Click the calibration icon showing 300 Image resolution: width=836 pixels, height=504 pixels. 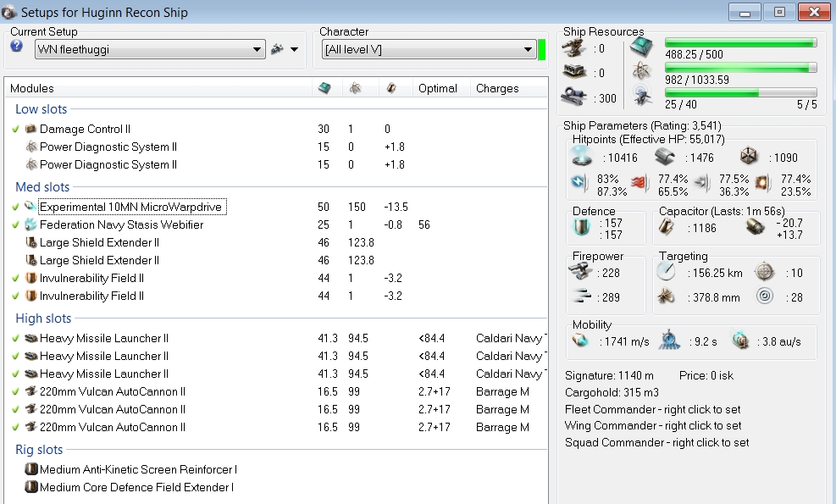pyautogui.click(x=573, y=97)
